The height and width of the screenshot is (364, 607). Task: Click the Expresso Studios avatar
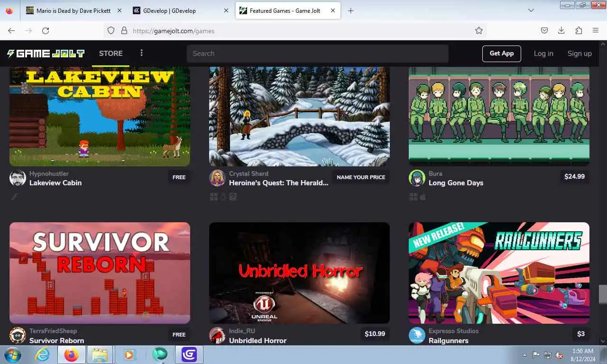pos(417,336)
